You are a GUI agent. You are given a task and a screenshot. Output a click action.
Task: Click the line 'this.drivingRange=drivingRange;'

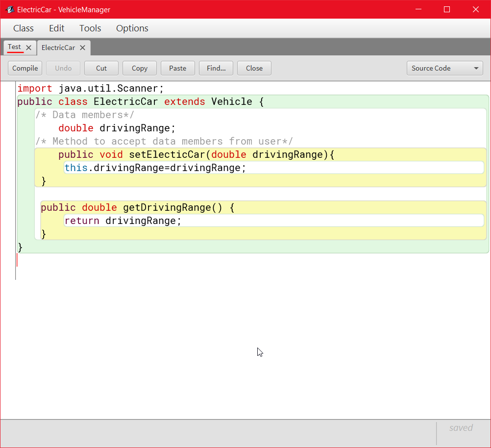pyautogui.click(x=155, y=168)
